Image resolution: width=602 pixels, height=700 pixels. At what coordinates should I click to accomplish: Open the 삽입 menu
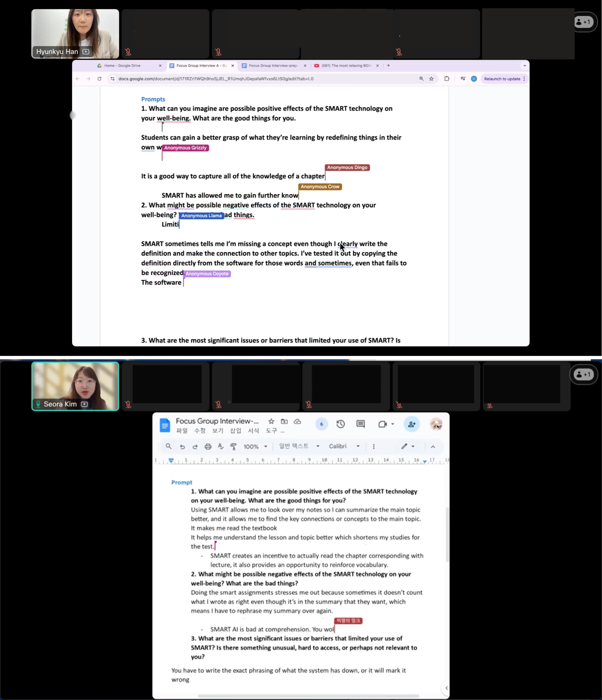point(236,431)
